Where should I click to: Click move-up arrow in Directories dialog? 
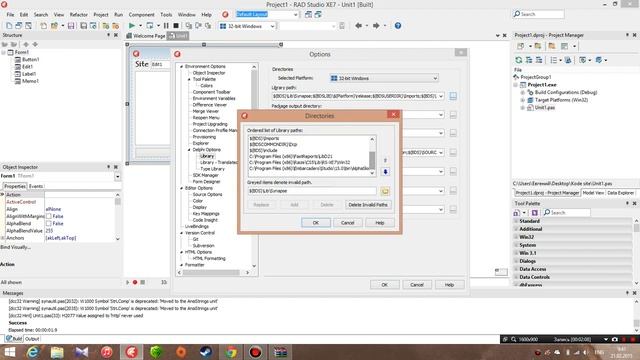[385, 160]
